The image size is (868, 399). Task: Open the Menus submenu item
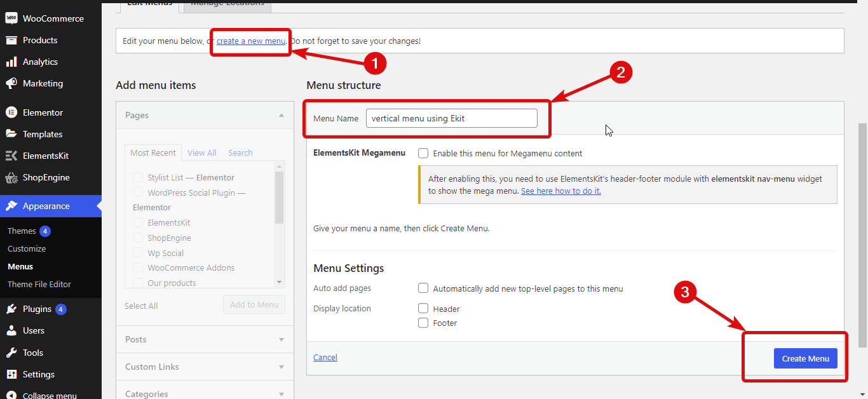click(x=20, y=266)
